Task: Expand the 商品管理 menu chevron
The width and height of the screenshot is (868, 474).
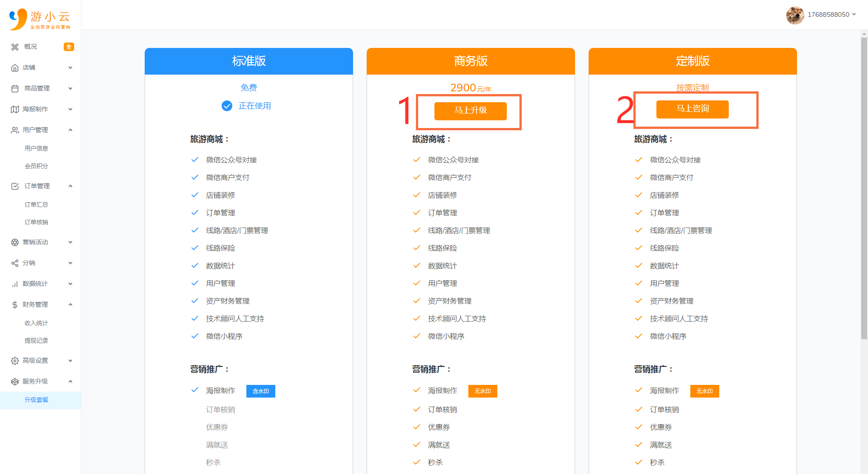Action: click(x=71, y=89)
